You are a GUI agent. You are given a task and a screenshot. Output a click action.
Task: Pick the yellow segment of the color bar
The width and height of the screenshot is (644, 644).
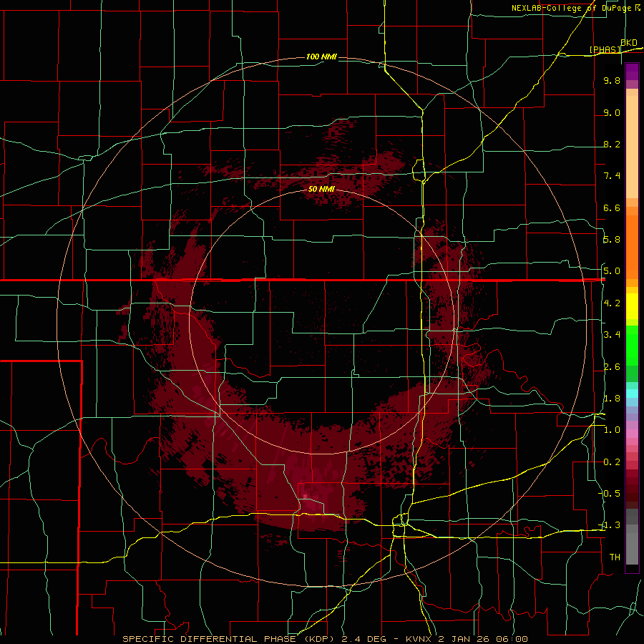pyautogui.click(x=632, y=306)
